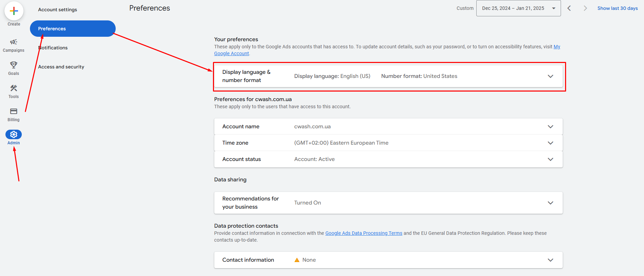This screenshot has height=276, width=644.
Task: Expand the Contact information section
Action: click(x=550, y=260)
